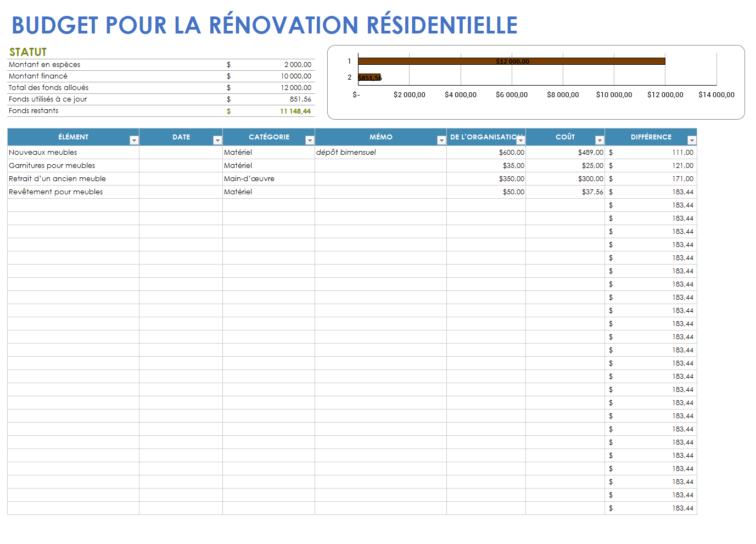The height and width of the screenshot is (544, 756).
Task: Click the empty DATE cell for Nouveaux meubles
Action: coord(181,153)
